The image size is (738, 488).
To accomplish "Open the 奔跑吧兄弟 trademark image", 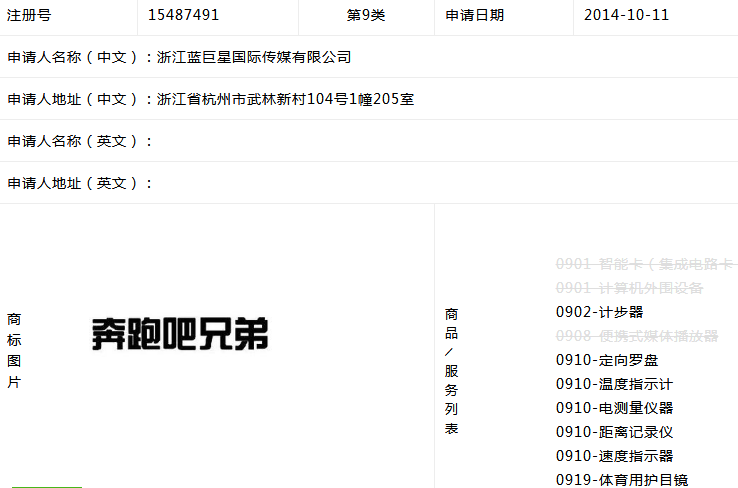I will [180, 334].
